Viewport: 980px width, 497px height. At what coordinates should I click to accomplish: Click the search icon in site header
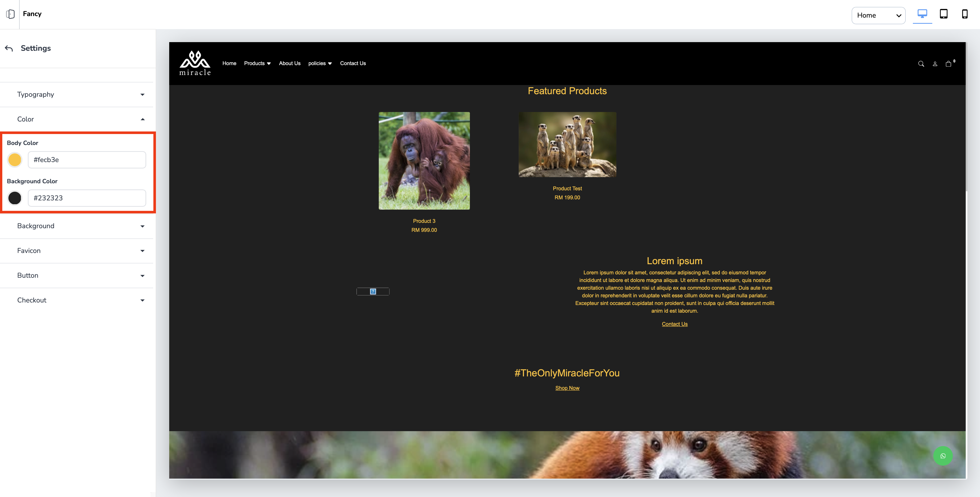921,64
